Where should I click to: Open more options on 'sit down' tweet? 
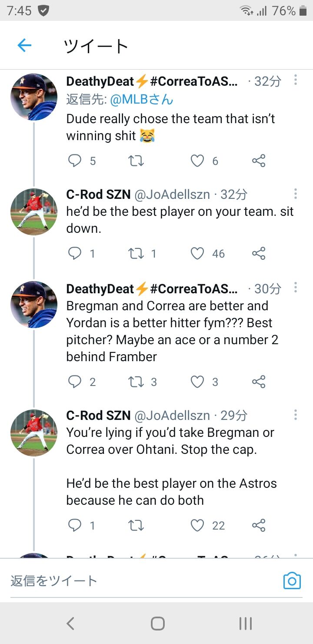pos(296,194)
